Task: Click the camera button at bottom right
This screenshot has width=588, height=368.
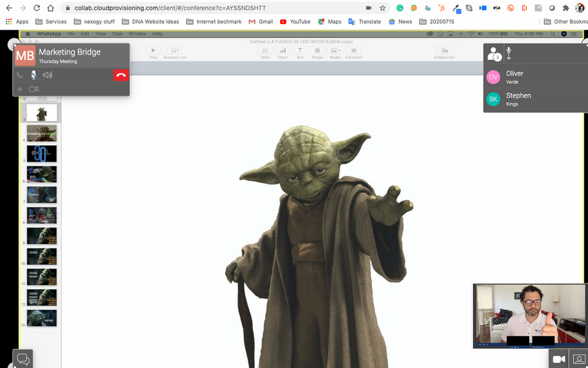Action: tap(559, 359)
